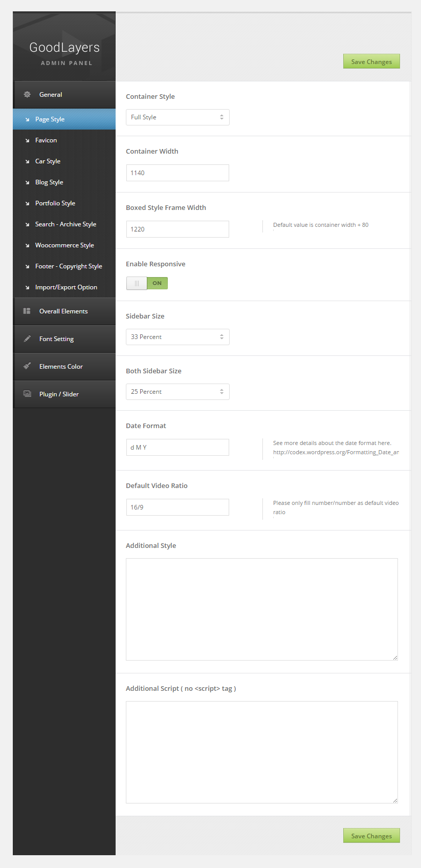Click the Elements Color paintbrush icon
This screenshot has width=421, height=868.
27,366
